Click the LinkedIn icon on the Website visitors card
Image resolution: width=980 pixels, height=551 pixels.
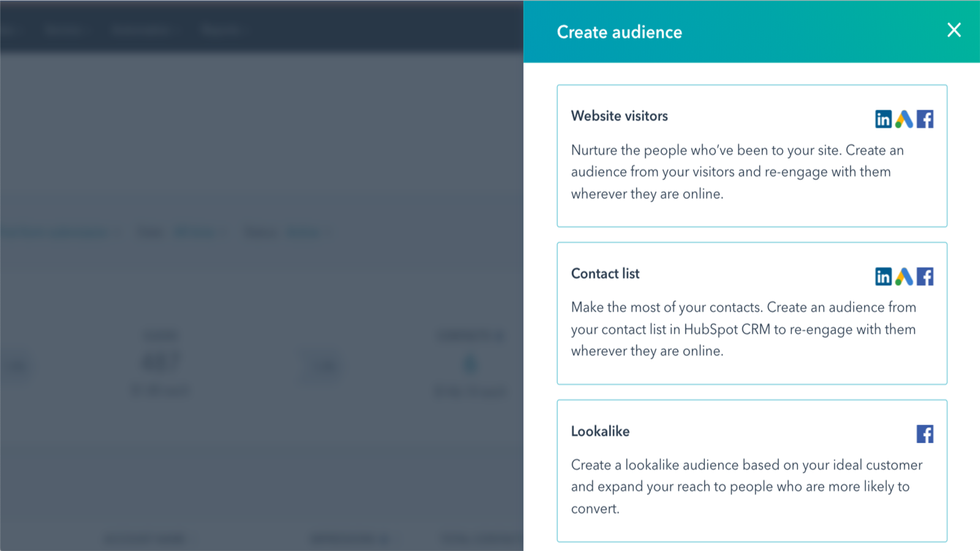(x=884, y=119)
